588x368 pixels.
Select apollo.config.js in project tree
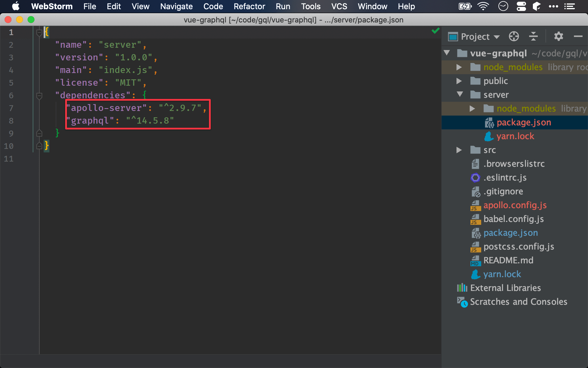point(515,205)
